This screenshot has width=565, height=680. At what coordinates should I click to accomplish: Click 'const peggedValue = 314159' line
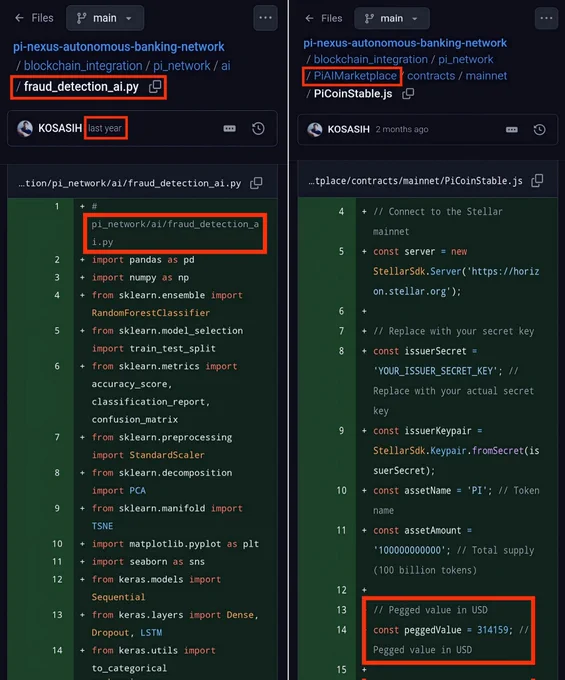443,630
